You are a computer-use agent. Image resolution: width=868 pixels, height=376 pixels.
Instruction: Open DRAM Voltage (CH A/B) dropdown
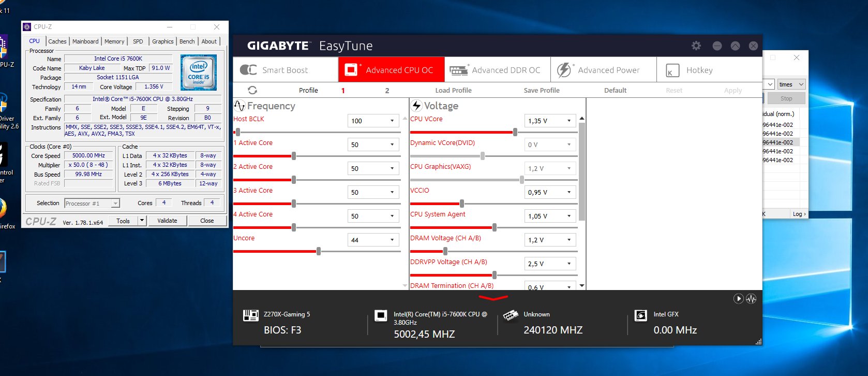coord(569,240)
